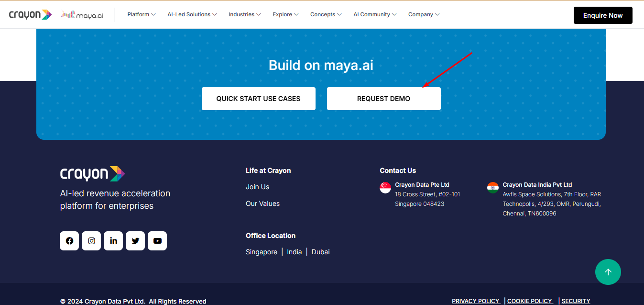
Task: Open the Security footer link
Action: [576, 301]
